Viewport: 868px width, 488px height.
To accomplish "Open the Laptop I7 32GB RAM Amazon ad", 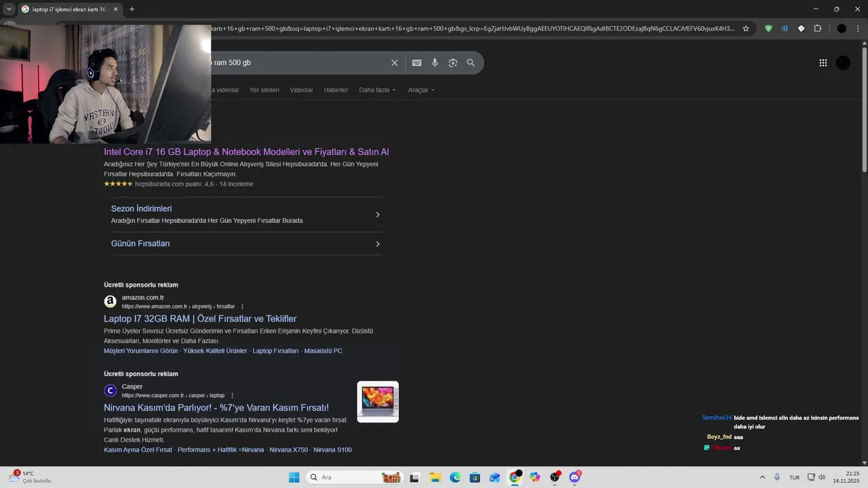I will (x=200, y=319).
